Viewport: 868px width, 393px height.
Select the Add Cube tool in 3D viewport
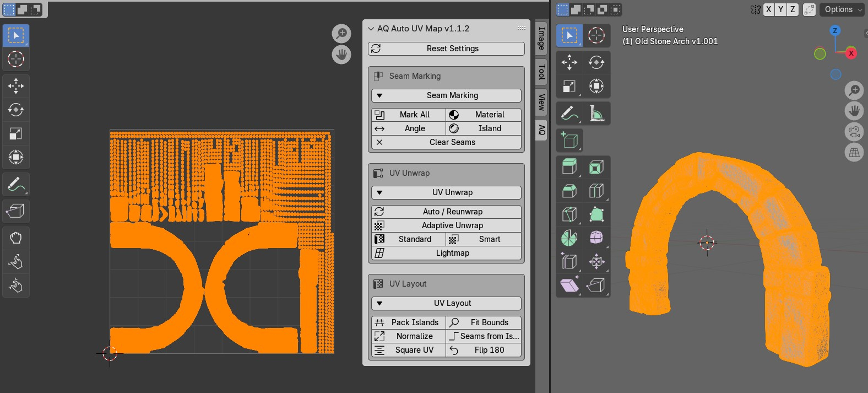point(569,140)
